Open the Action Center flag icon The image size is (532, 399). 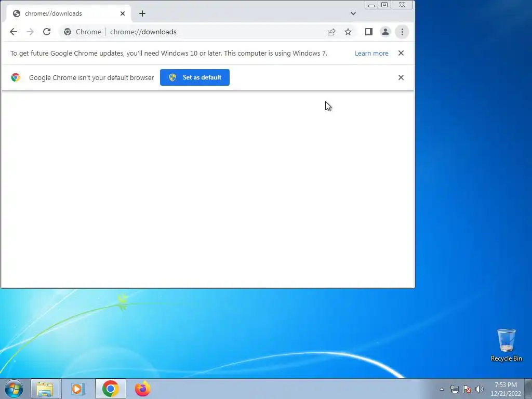[x=467, y=389]
